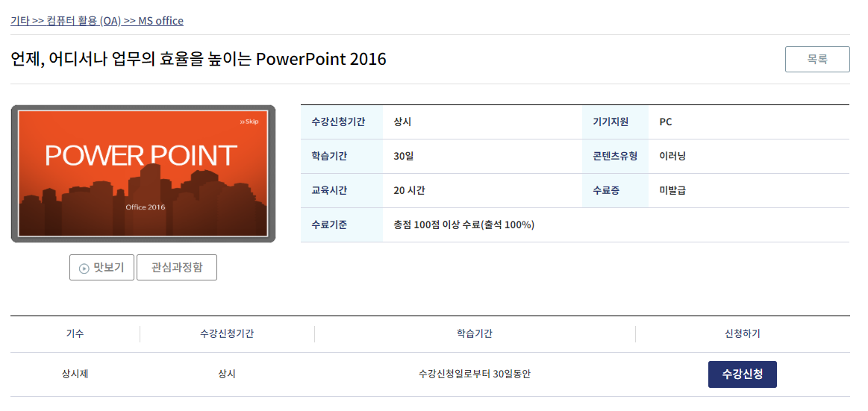The width and height of the screenshot is (868, 411).
Task: Open the 맛보기 preview button
Action: pos(102,268)
